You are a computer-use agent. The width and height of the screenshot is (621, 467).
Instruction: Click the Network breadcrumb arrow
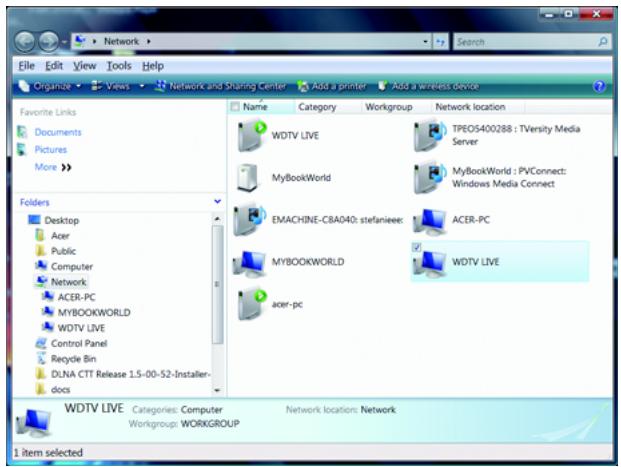point(149,41)
